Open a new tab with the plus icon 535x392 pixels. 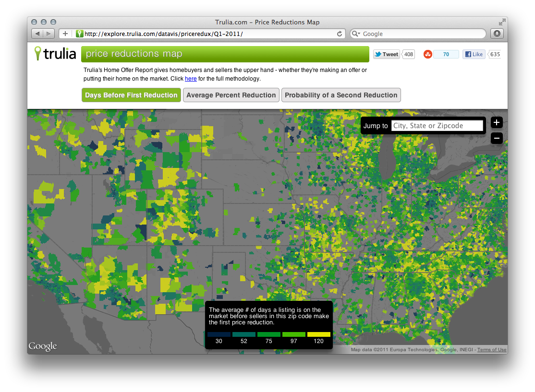coord(65,34)
